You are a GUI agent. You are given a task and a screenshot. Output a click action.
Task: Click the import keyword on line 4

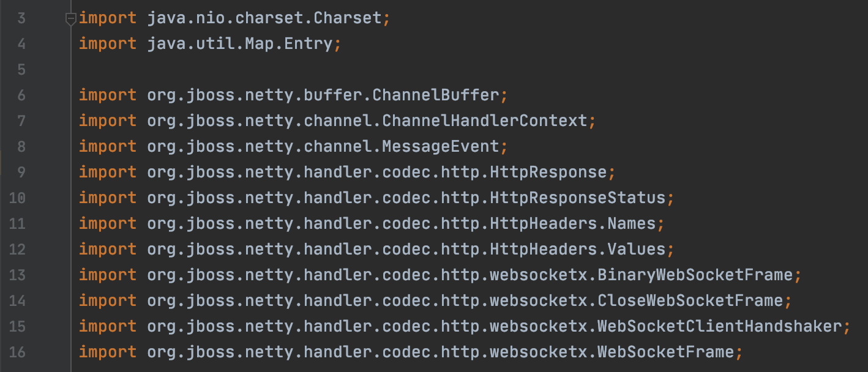point(108,44)
